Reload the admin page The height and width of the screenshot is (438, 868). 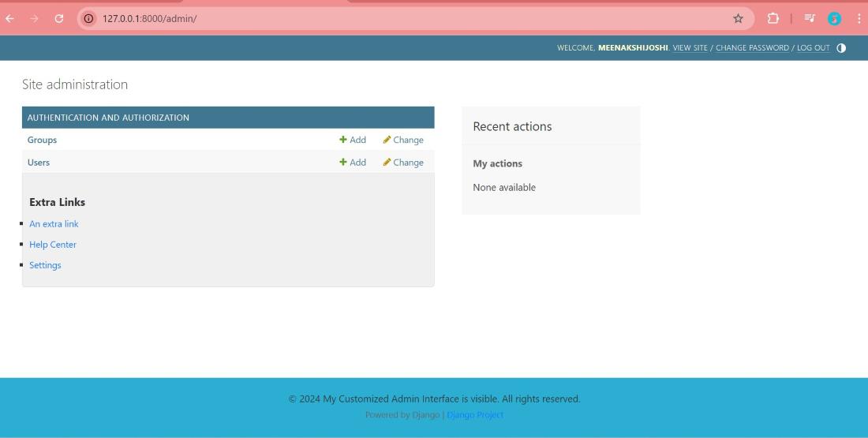(x=59, y=19)
